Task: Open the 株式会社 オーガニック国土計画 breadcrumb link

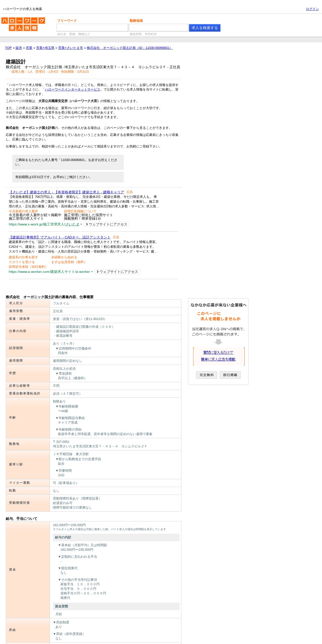Action: (x=129, y=48)
